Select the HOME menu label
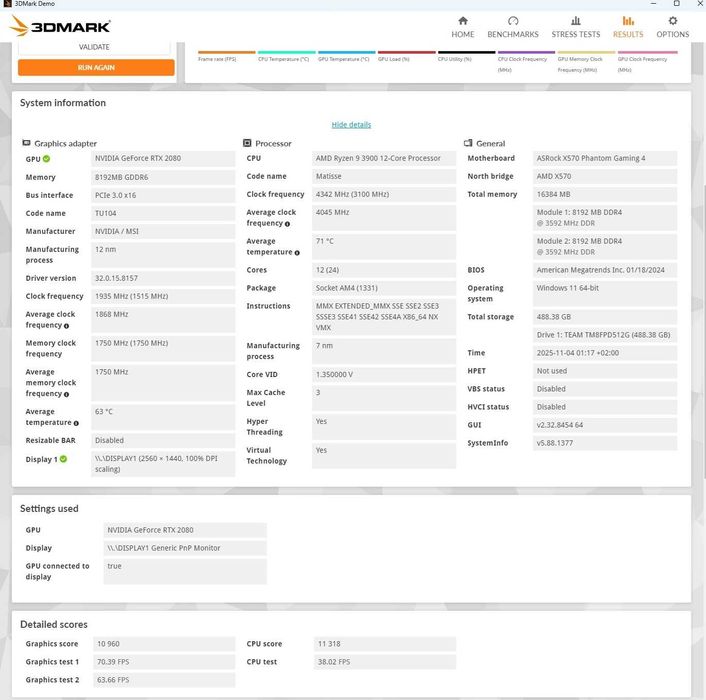The height and width of the screenshot is (700, 706). pos(462,34)
